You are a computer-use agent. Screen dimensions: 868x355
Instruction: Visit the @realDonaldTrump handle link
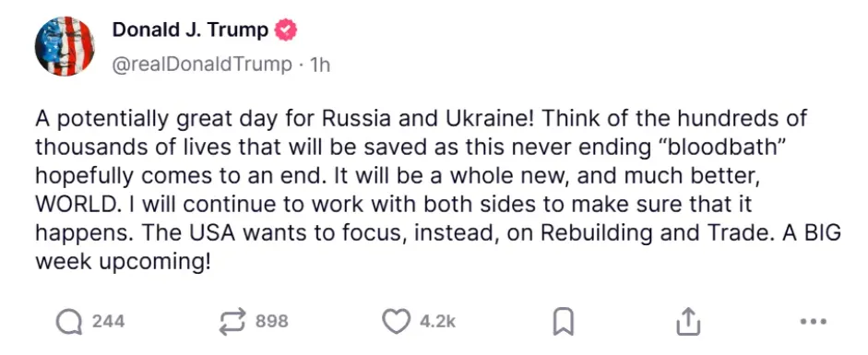coord(202,65)
